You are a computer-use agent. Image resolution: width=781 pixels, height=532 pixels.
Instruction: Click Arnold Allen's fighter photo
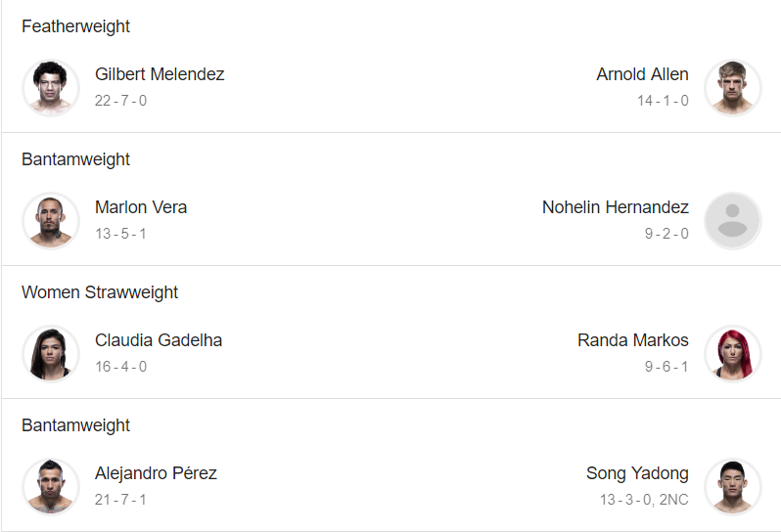click(733, 88)
